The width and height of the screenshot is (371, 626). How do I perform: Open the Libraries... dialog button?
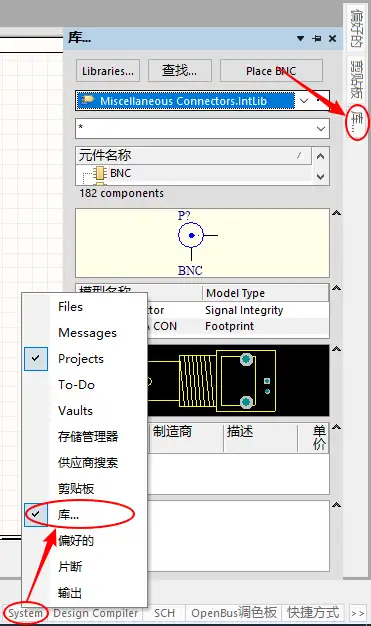click(108, 71)
